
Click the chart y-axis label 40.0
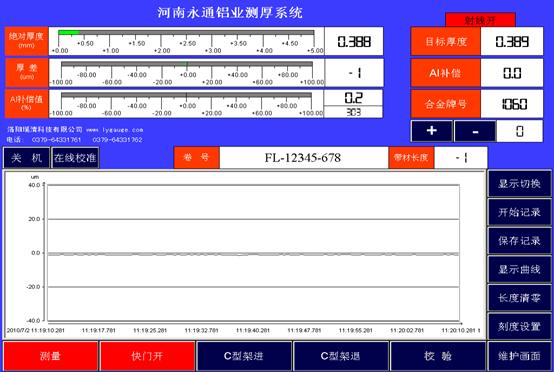click(x=34, y=185)
